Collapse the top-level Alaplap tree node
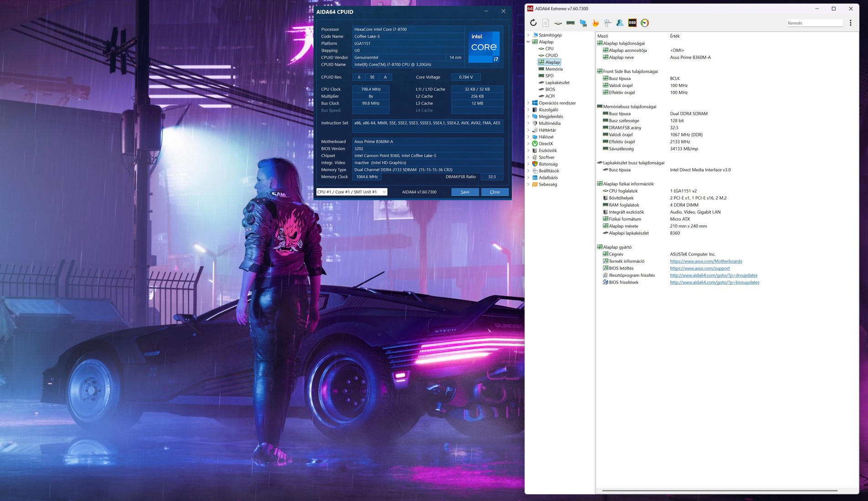 coord(529,42)
